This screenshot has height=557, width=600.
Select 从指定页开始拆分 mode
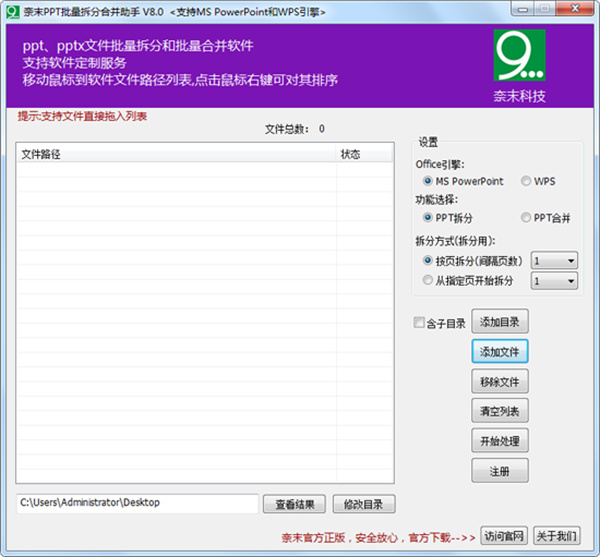(429, 281)
